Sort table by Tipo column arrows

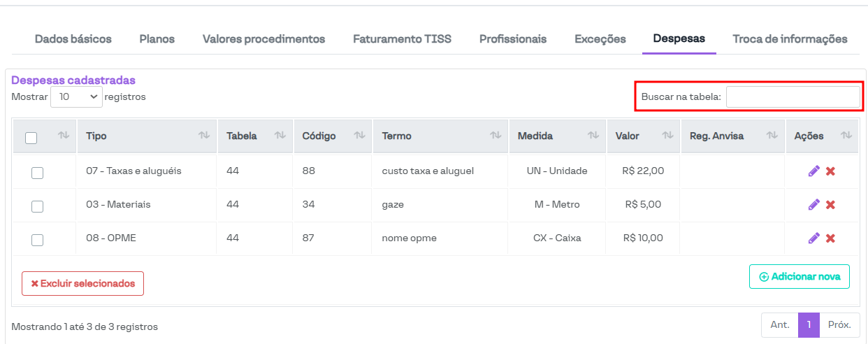(x=204, y=136)
